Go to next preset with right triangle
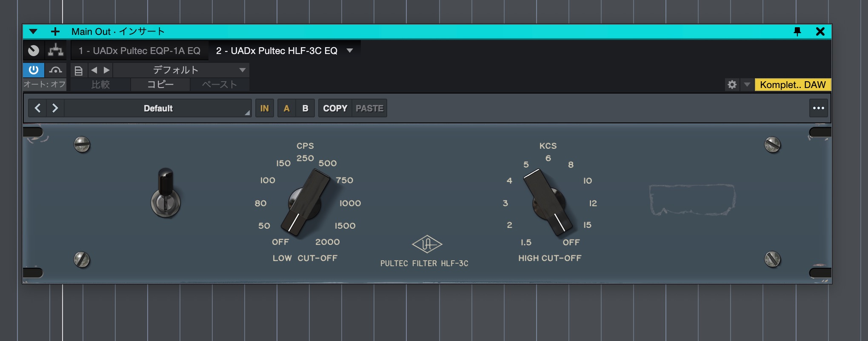This screenshot has width=868, height=341. (x=107, y=70)
